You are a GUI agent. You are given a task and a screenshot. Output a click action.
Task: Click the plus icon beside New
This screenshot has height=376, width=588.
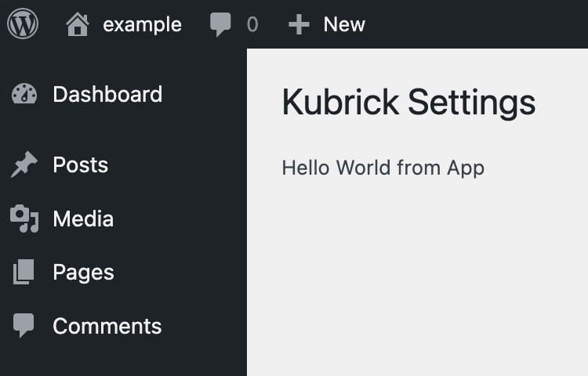(x=299, y=25)
